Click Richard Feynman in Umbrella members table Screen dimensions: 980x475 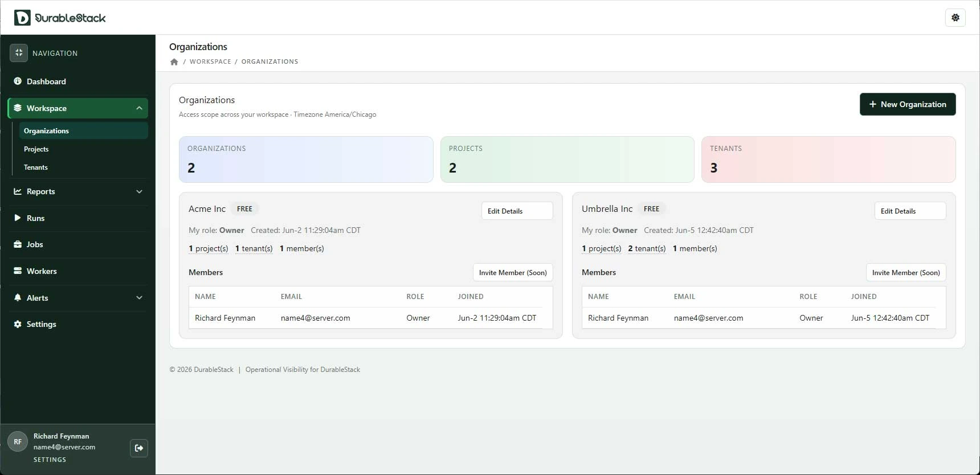click(x=618, y=318)
